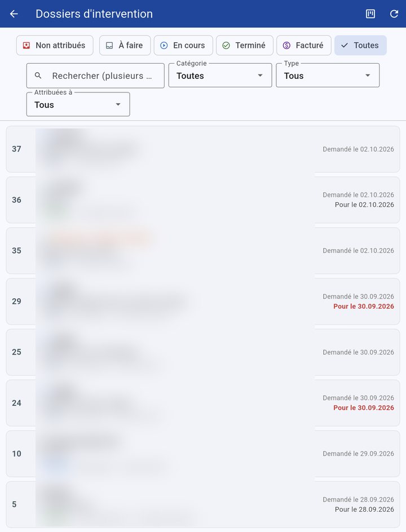Open intervention dossier number 10
This screenshot has width=406, height=532.
click(203, 454)
